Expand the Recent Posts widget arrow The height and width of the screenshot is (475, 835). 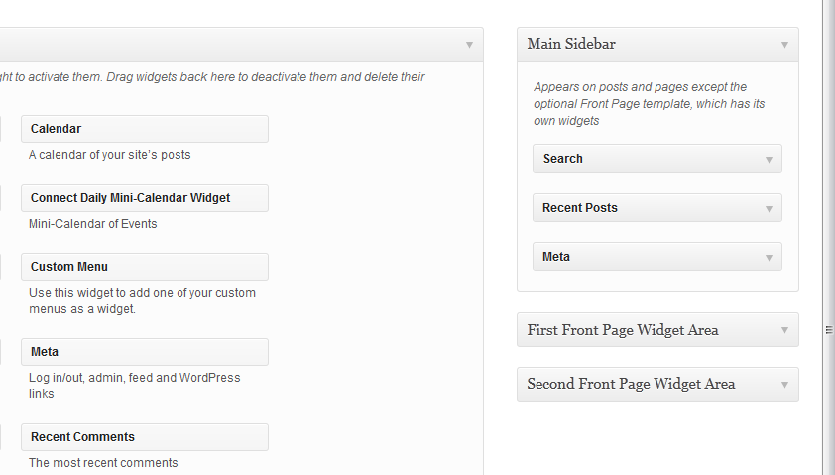click(769, 209)
